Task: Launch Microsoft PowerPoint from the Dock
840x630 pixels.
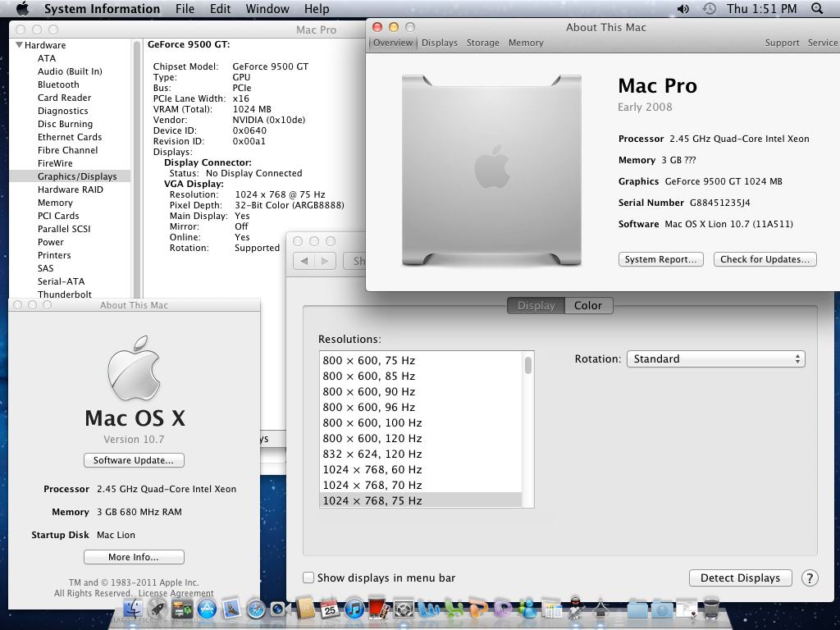Action: coord(478,609)
